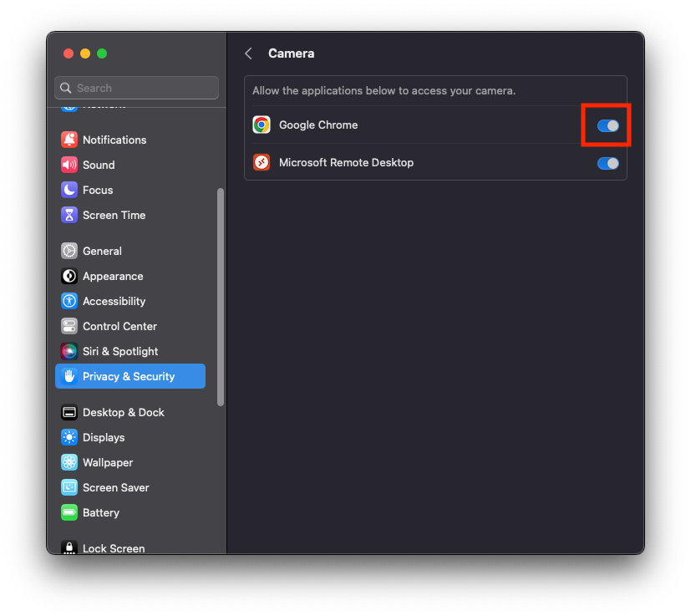Click the Sound speaker icon
The image size is (691, 616).
[x=69, y=165]
